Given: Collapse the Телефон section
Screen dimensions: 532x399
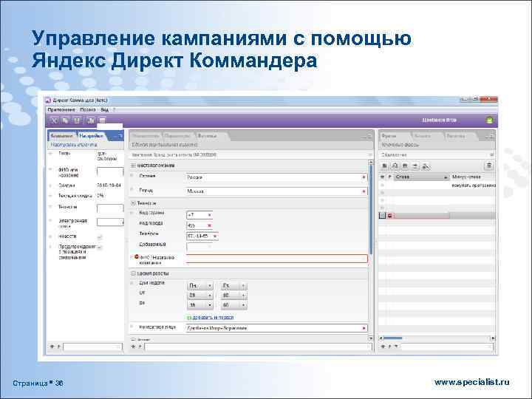Looking at the screenshot, I should point(133,203).
